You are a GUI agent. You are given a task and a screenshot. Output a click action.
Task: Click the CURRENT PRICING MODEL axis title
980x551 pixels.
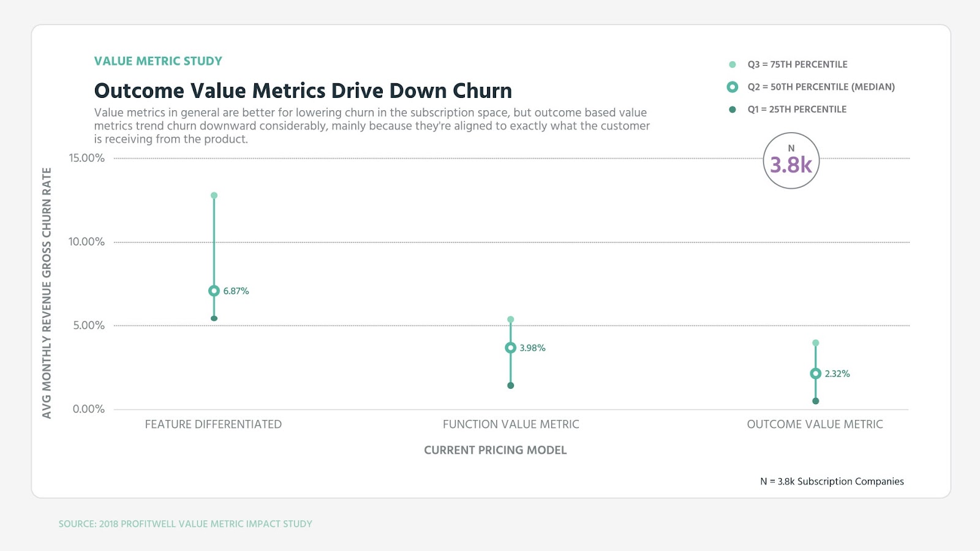(x=495, y=450)
